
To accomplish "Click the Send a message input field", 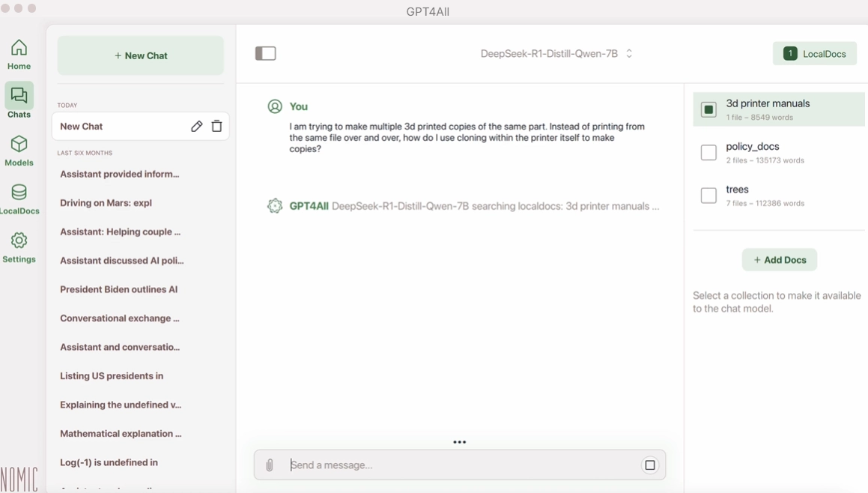I will [460, 465].
